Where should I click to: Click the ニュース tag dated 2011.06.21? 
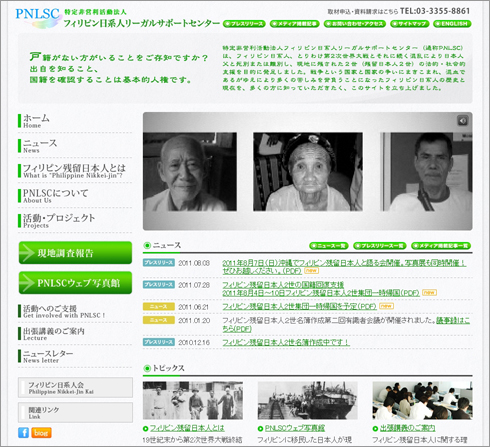159,306
